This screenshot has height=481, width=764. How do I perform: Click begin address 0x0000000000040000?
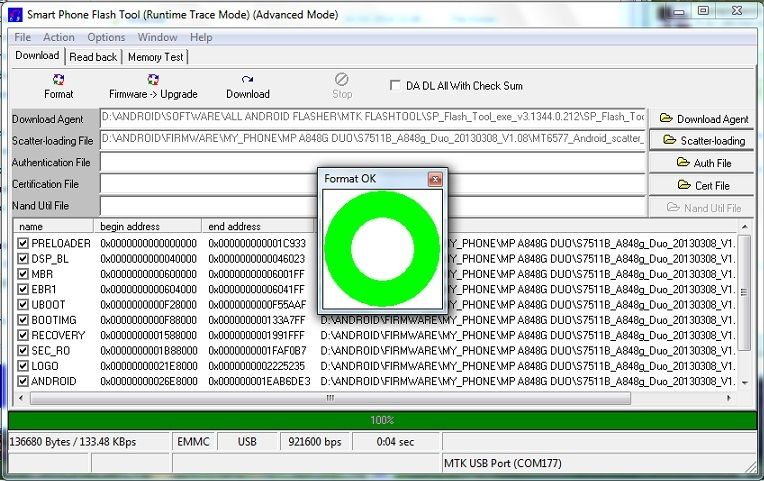pyautogui.click(x=149, y=258)
